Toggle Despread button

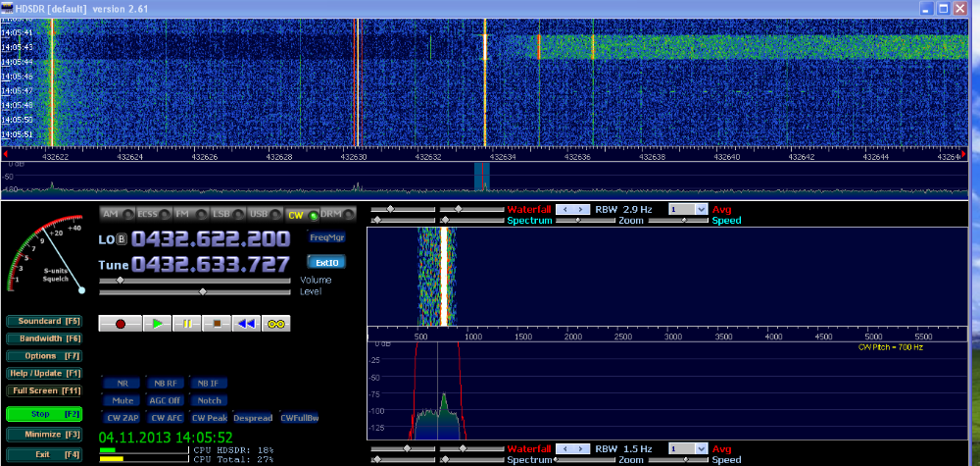253,418
